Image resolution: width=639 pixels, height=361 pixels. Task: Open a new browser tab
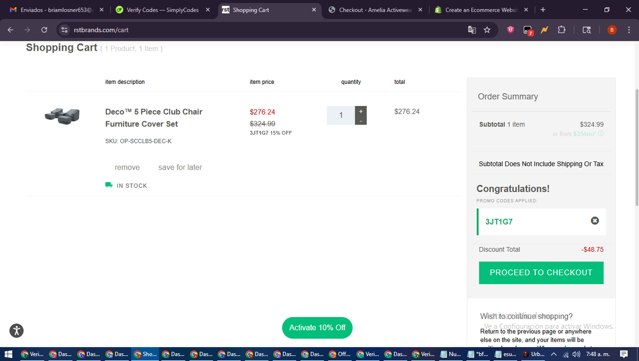tap(543, 10)
